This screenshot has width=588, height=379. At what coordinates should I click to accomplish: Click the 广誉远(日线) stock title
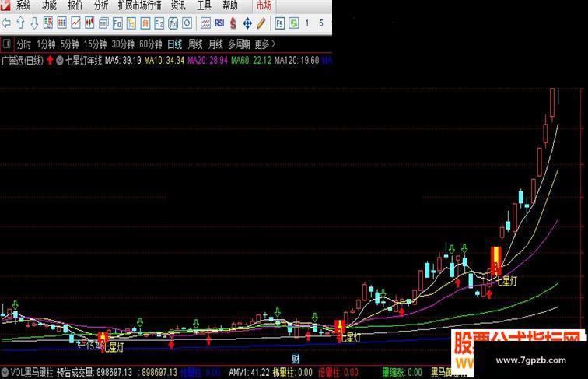pos(23,61)
